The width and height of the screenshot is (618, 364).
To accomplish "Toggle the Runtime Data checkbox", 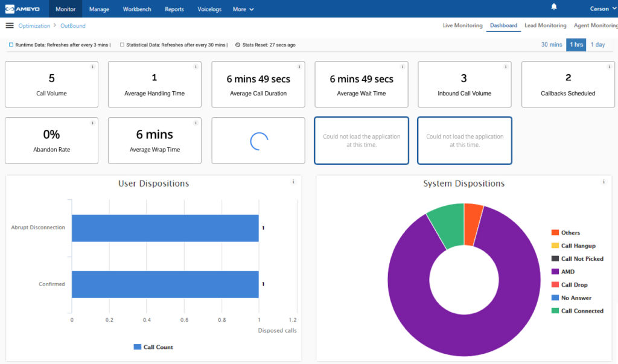I will tap(11, 45).
